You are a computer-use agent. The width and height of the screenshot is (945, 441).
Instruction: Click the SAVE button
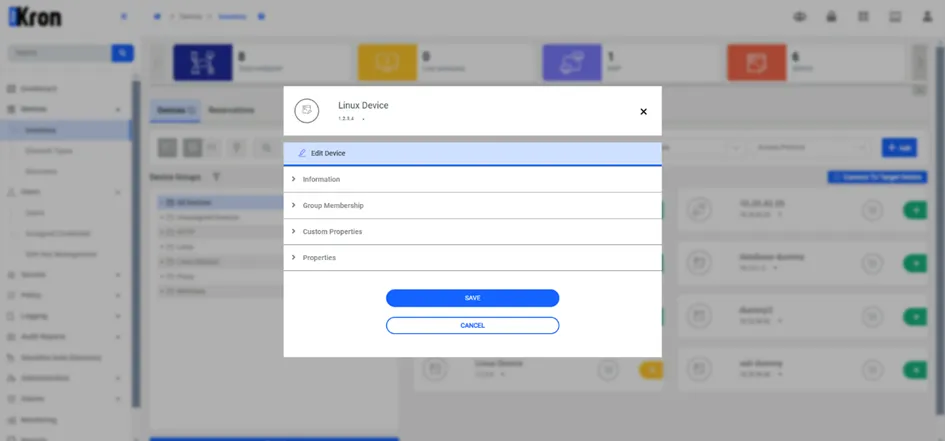(x=472, y=298)
